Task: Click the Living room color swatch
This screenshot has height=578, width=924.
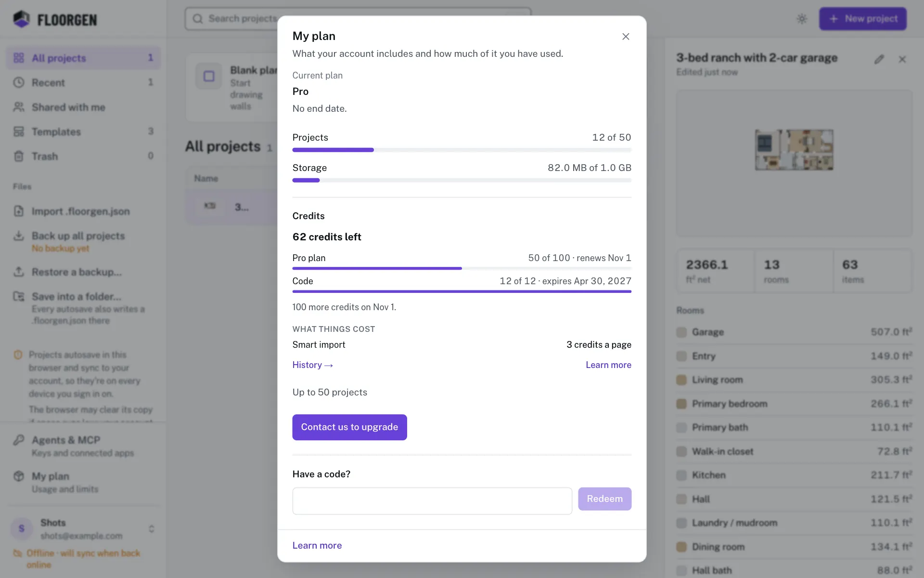Action: (681, 380)
